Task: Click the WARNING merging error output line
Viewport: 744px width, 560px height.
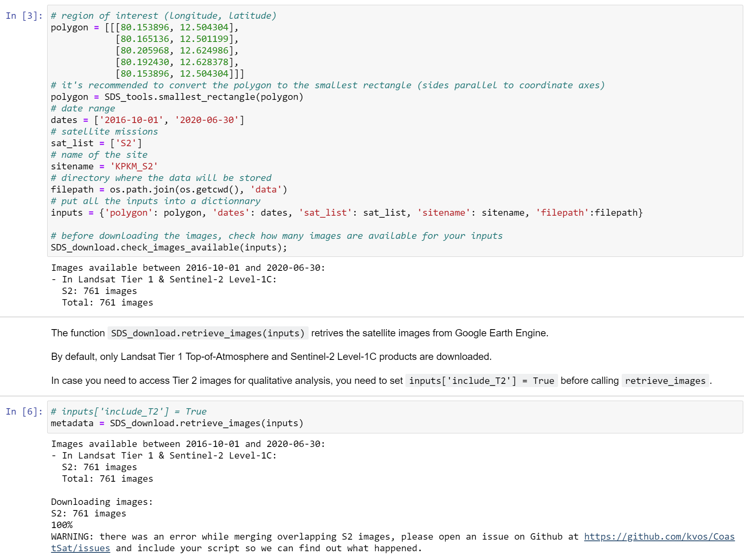Action: click(x=280, y=536)
